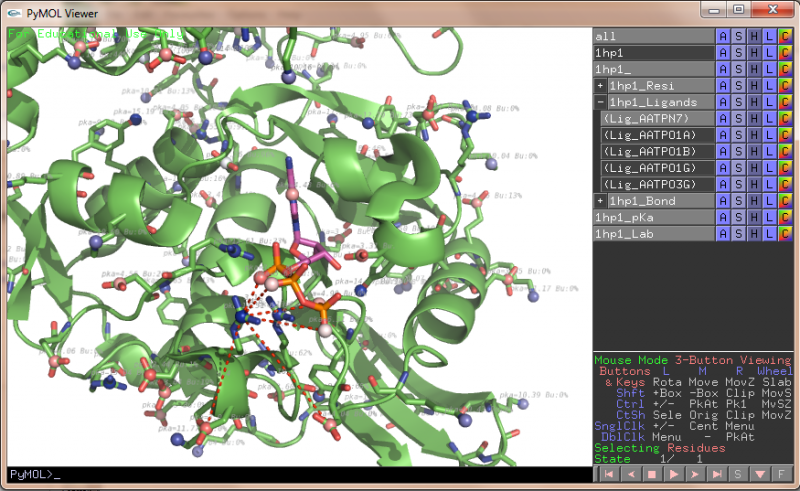
Task: Open the Action menu for 'all'
Action: click(x=723, y=36)
